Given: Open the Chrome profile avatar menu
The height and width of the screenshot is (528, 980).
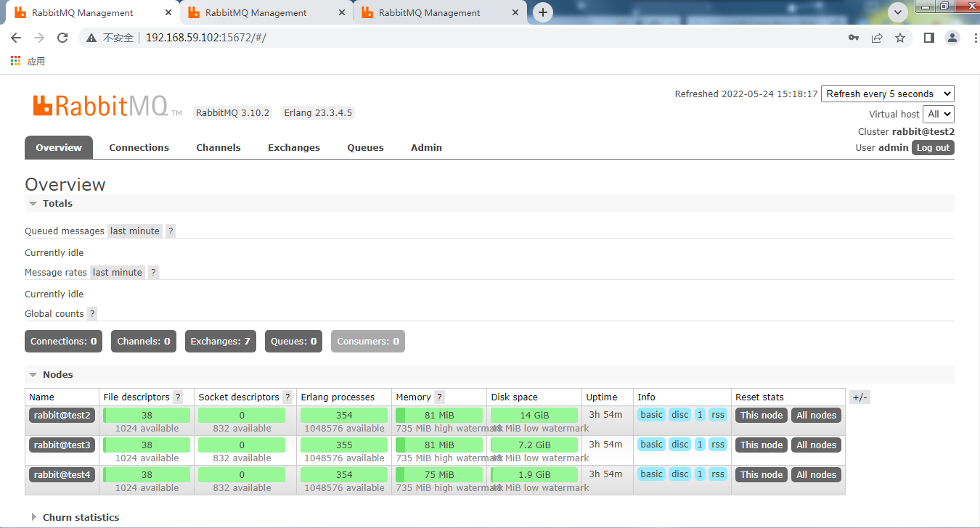Looking at the screenshot, I should click(x=952, y=38).
